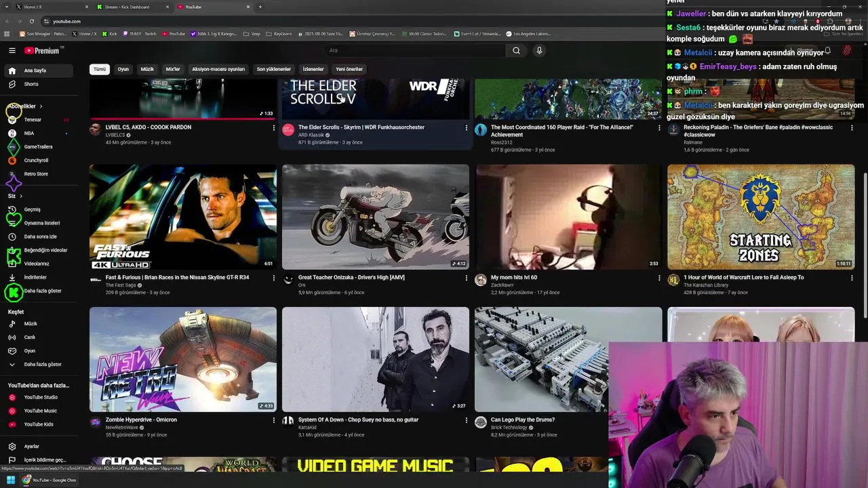The height and width of the screenshot is (488, 868).
Task: Open options menu for Great Teacher Onizuka video
Action: 467,278
